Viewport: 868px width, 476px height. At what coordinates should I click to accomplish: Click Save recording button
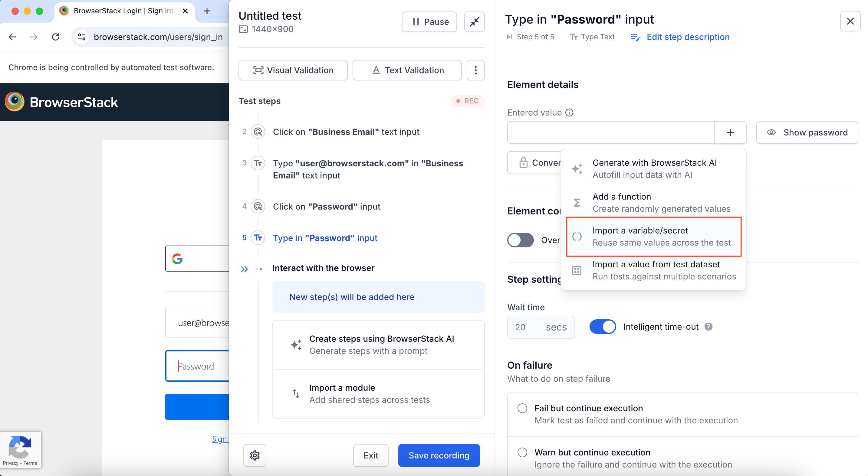pyautogui.click(x=439, y=455)
